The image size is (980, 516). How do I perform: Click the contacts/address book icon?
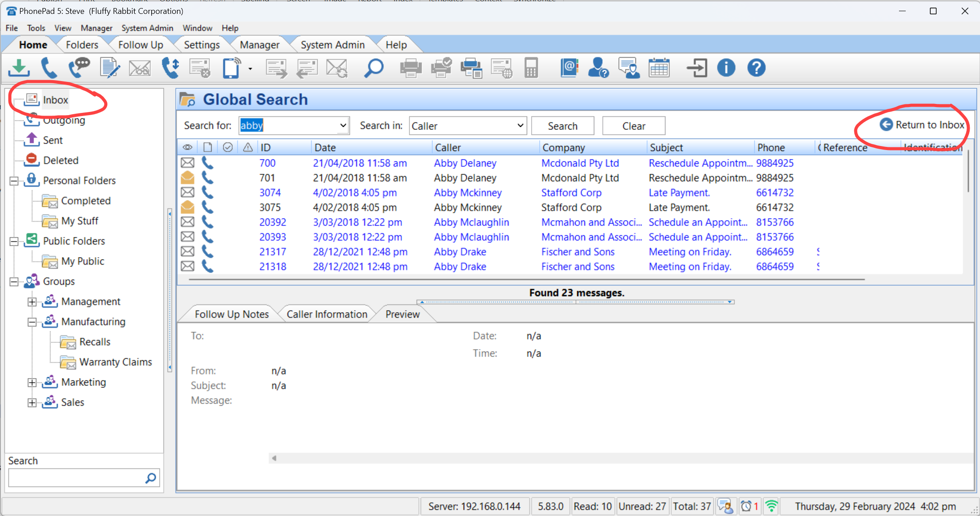[x=568, y=69]
